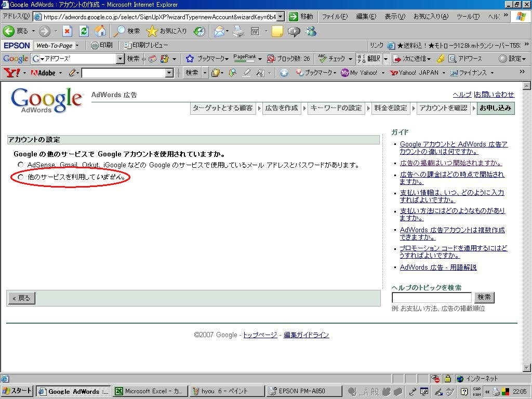Click the IE Back arrow icon

(9, 31)
